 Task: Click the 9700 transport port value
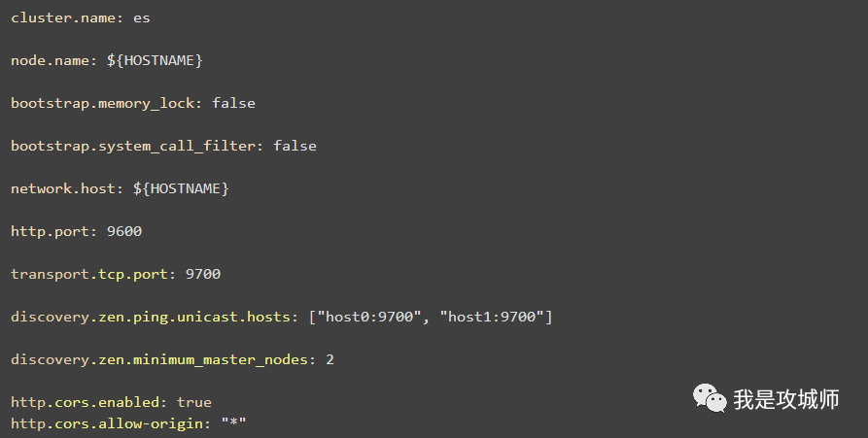tap(203, 274)
